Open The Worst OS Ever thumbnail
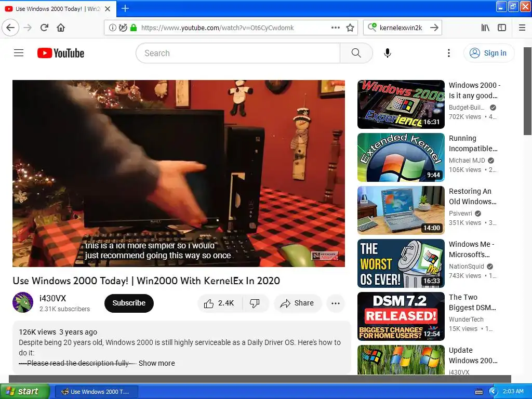 [401, 263]
